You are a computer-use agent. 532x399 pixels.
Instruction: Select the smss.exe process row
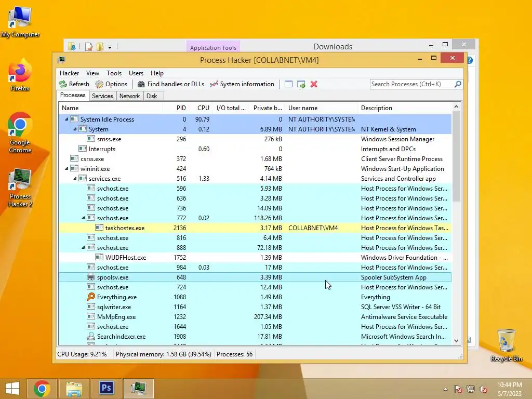(255, 139)
